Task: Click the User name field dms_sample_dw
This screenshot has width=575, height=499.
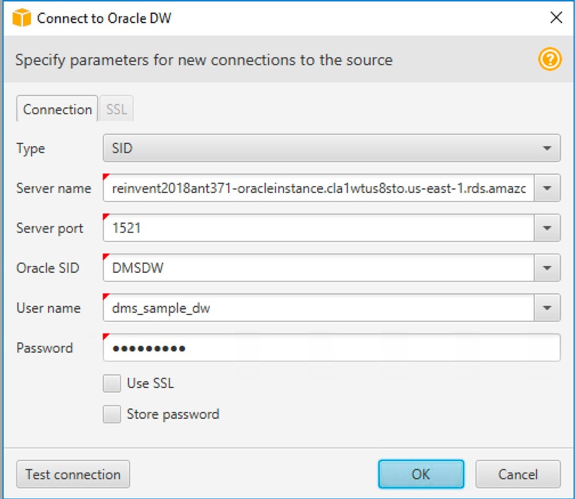Action: (x=319, y=308)
